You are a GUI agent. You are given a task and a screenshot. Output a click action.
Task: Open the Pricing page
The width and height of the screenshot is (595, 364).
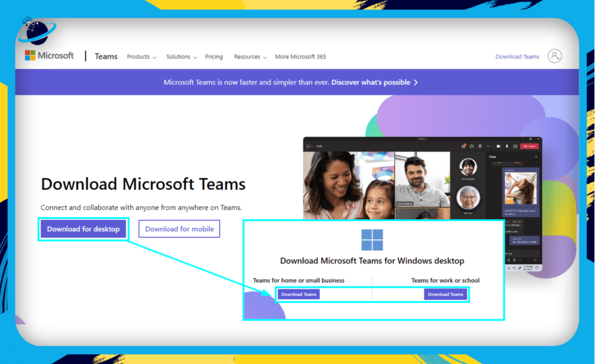pyautogui.click(x=214, y=56)
